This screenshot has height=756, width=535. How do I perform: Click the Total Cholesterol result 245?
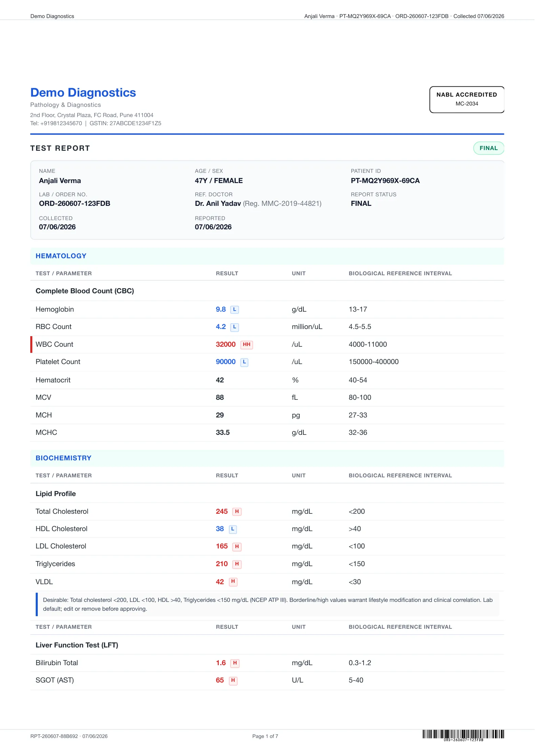(x=222, y=511)
